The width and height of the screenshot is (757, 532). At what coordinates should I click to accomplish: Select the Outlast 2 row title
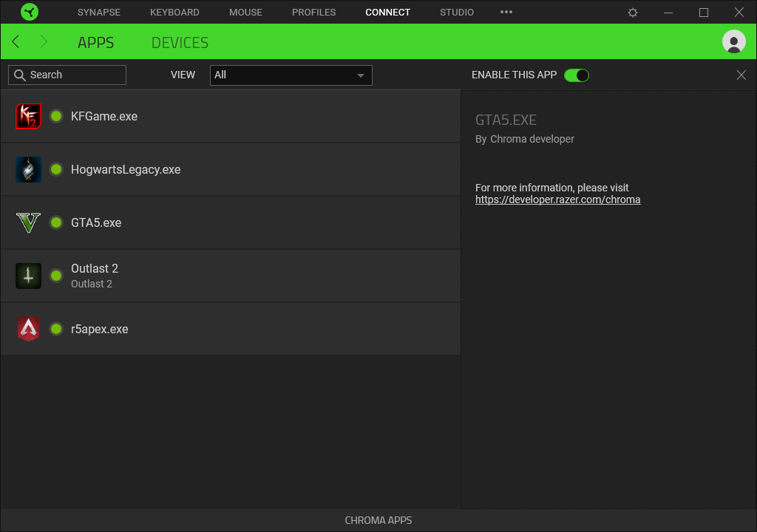tap(95, 268)
